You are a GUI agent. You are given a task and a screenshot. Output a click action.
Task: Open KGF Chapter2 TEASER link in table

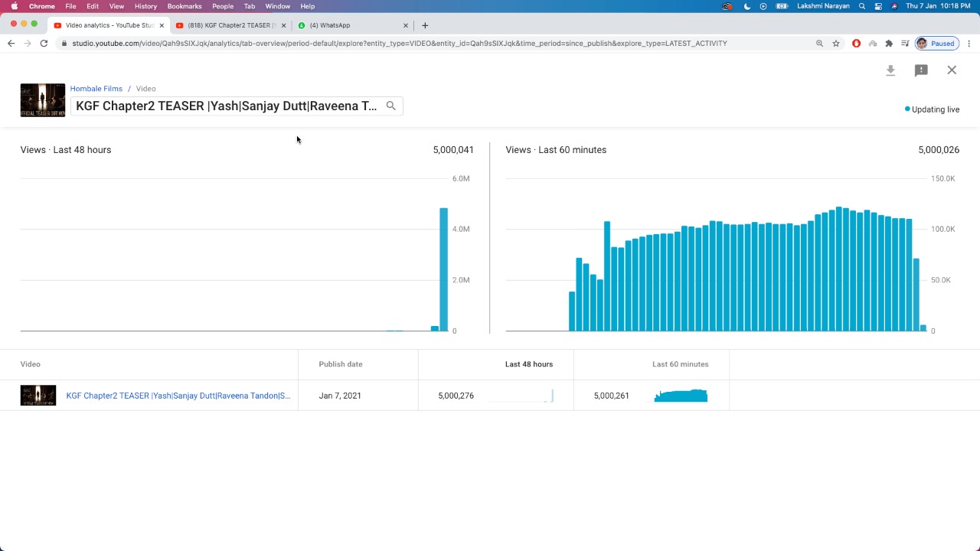point(178,396)
